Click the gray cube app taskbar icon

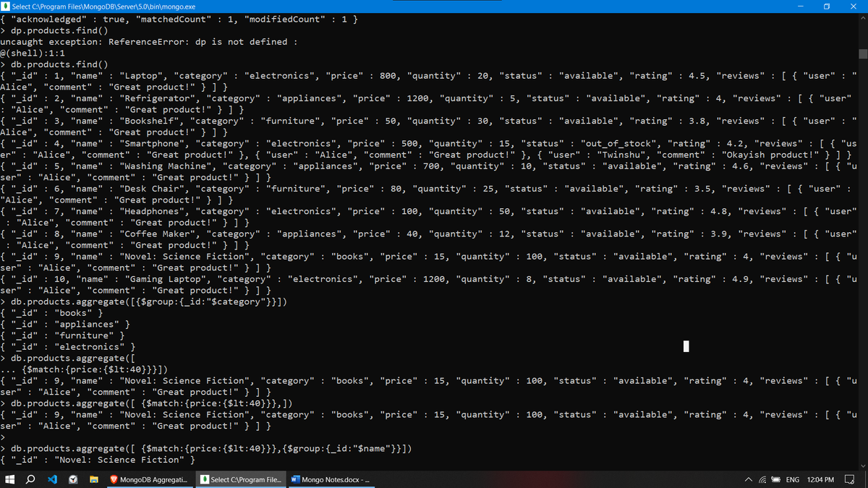pyautogui.click(x=73, y=479)
